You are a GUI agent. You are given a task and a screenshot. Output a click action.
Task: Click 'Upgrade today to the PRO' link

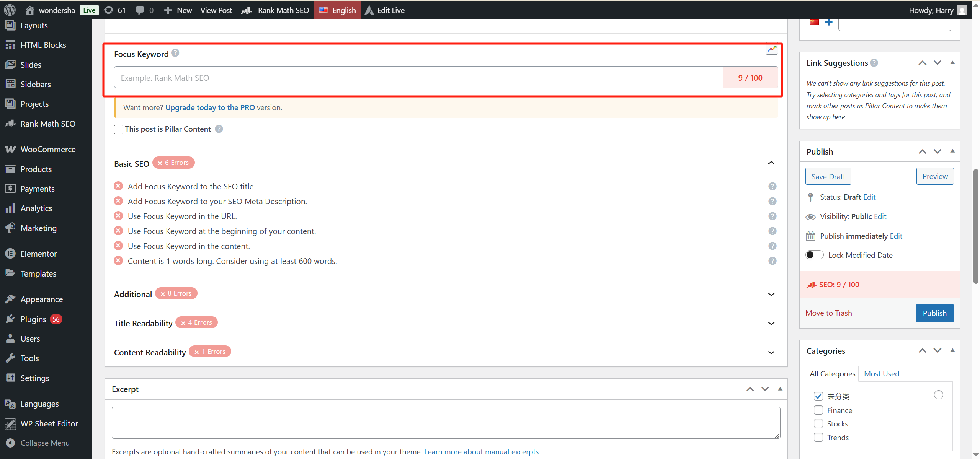coord(210,107)
